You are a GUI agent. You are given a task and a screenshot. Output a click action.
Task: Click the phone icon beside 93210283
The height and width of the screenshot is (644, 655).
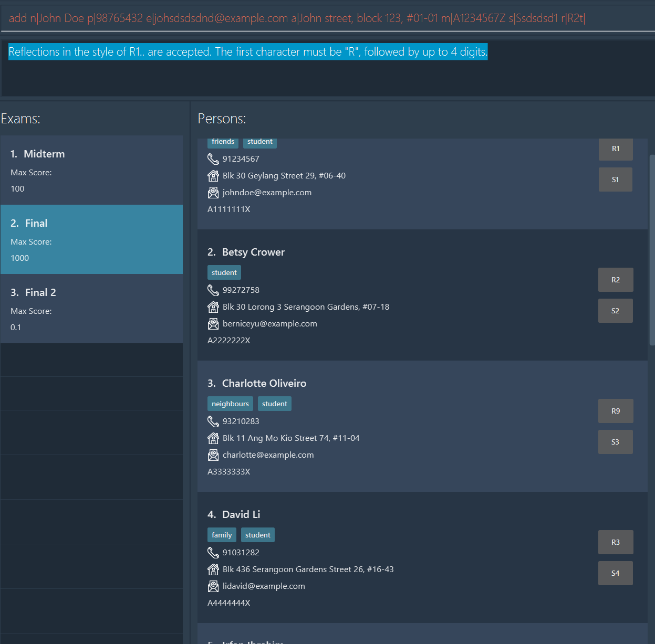tap(213, 421)
